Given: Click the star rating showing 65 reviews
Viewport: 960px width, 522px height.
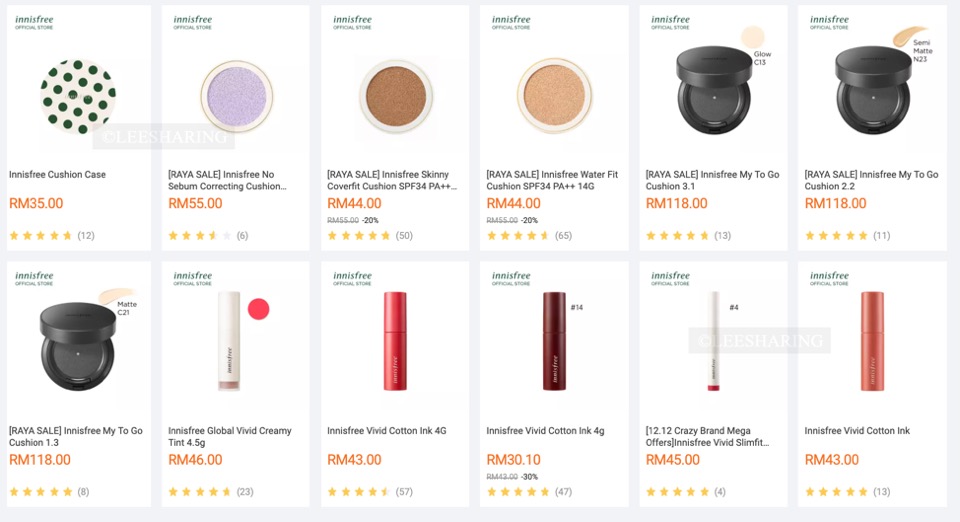Looking at the screenshot, I should tap(517, 236).
